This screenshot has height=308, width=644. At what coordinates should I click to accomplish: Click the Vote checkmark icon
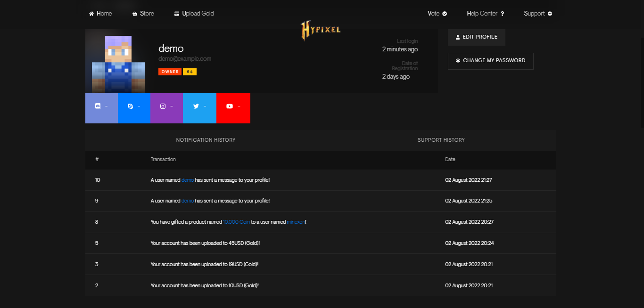pyautogui.click(x=445, y=14)
